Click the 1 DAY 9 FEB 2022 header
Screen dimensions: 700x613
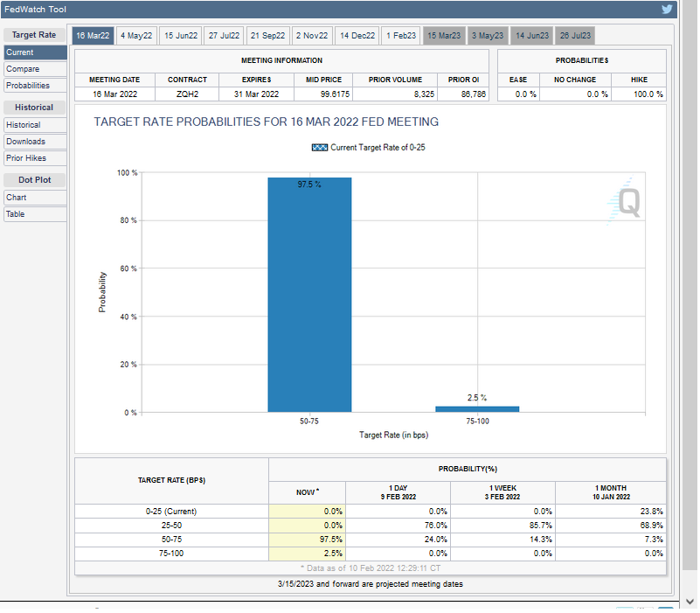coord(398,492)
